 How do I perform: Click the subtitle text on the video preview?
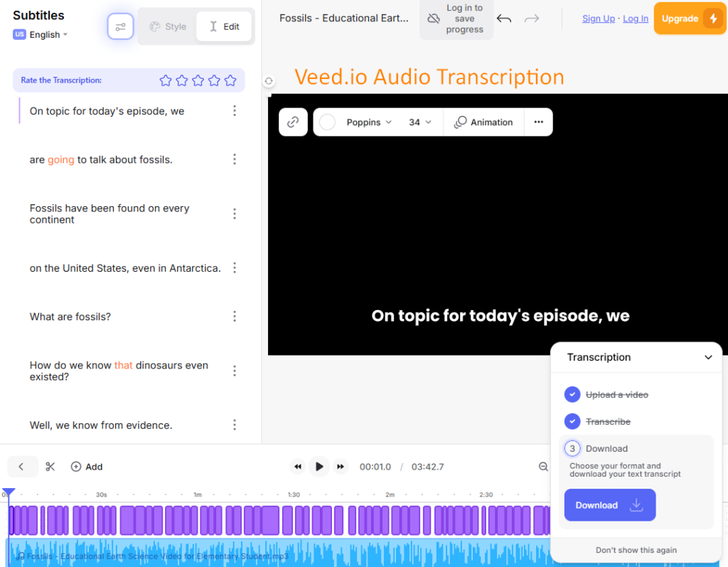click(500, 316)
